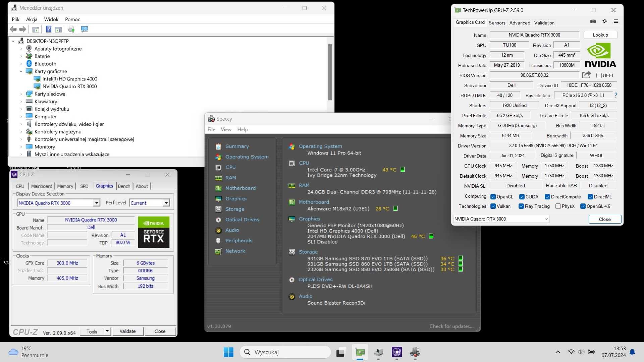Open the GPU-Z hamburger menu icon
This screenshot has height=362, width=644.
click(616, 21)
